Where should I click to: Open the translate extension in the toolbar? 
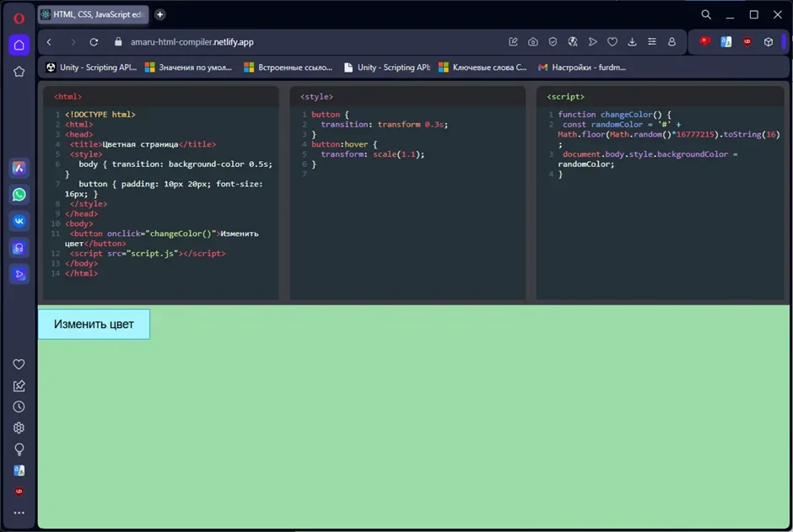click(x=726, y=42)
